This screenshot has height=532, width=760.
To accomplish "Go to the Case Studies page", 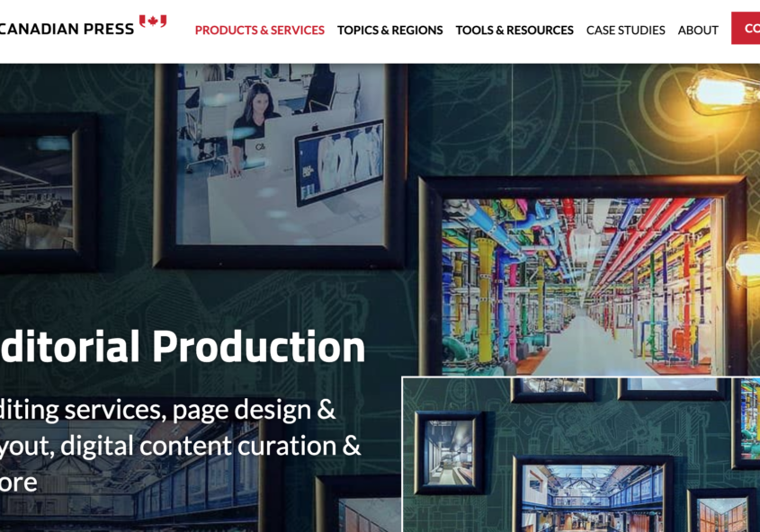I will (x=625, y=30).
